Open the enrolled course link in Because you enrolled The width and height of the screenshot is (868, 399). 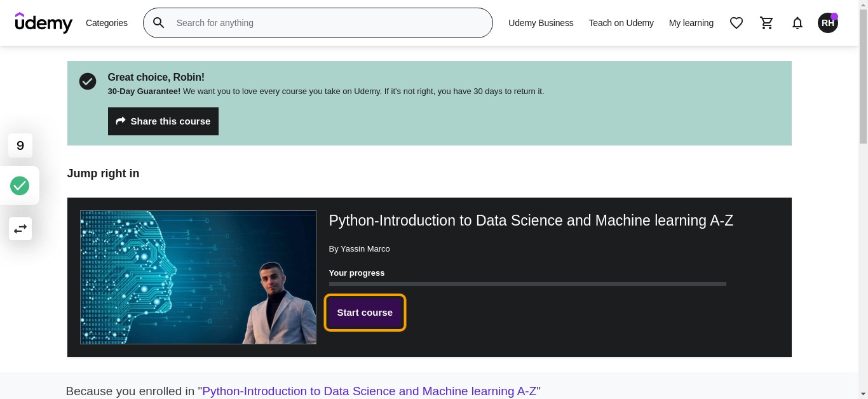tap(369, 391)
